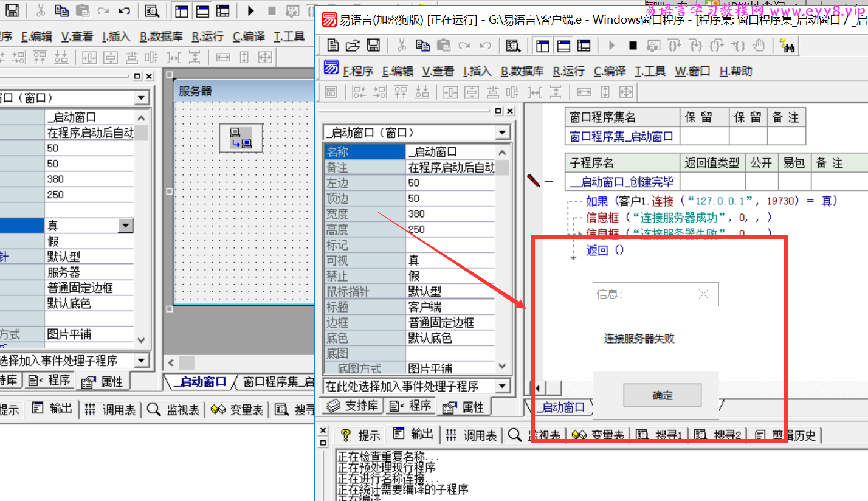The image size is (868, 501).
Task: Toggle bottom status pane layout button front toolbar
Action: pyautogui.click(x=563, y=46)
